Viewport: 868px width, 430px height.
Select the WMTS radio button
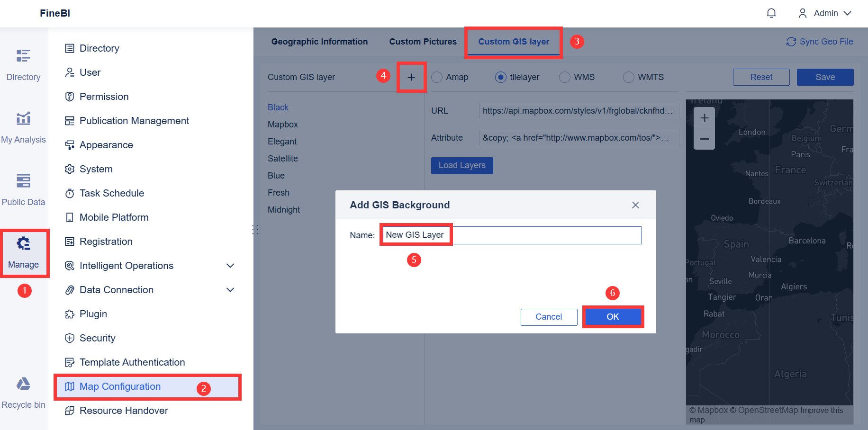coord(628,77)
